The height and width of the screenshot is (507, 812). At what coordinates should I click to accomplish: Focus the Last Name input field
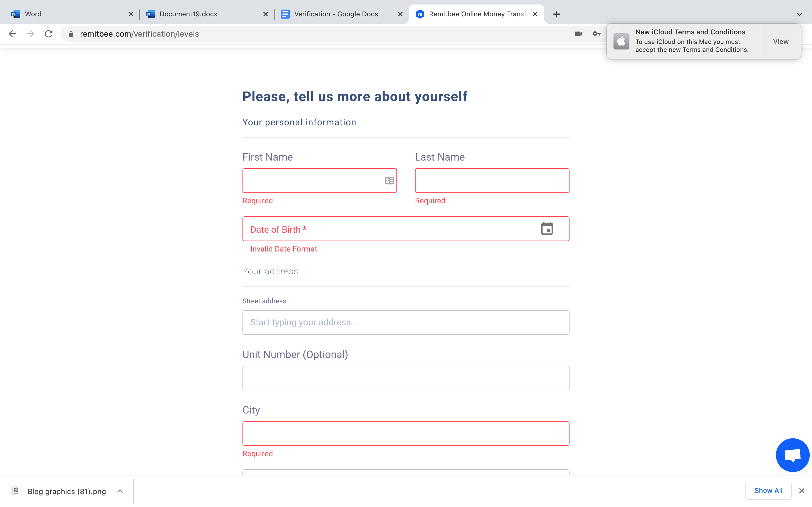point(492,181)
